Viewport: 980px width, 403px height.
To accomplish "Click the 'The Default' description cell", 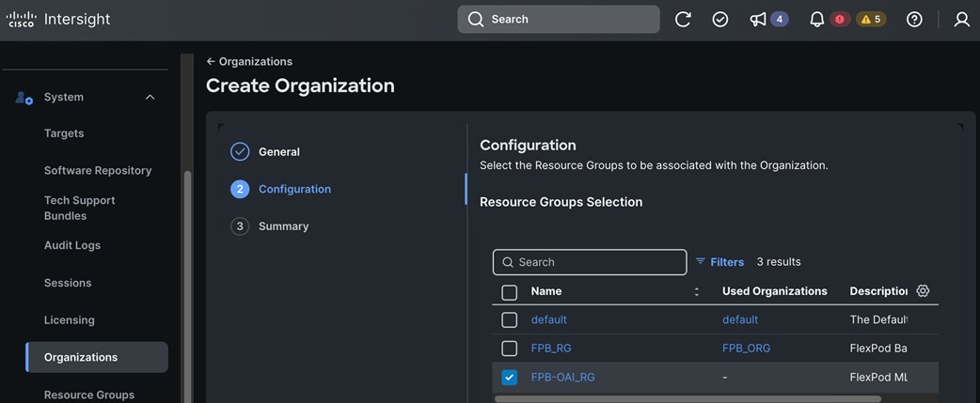I will (x=878, y=319).
